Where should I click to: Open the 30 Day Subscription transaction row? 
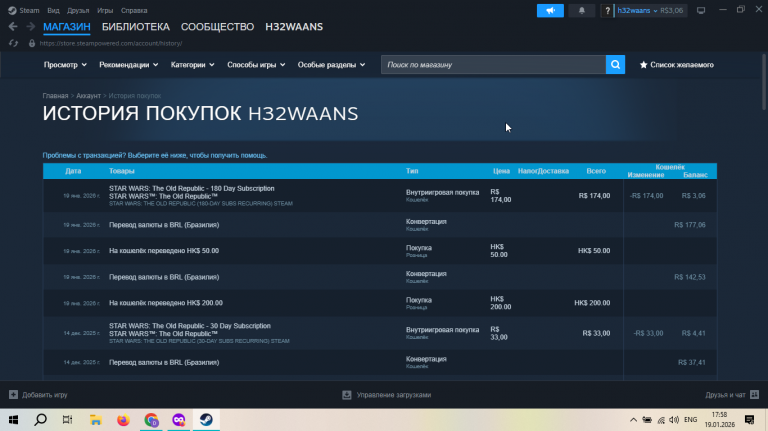point(380,333)
